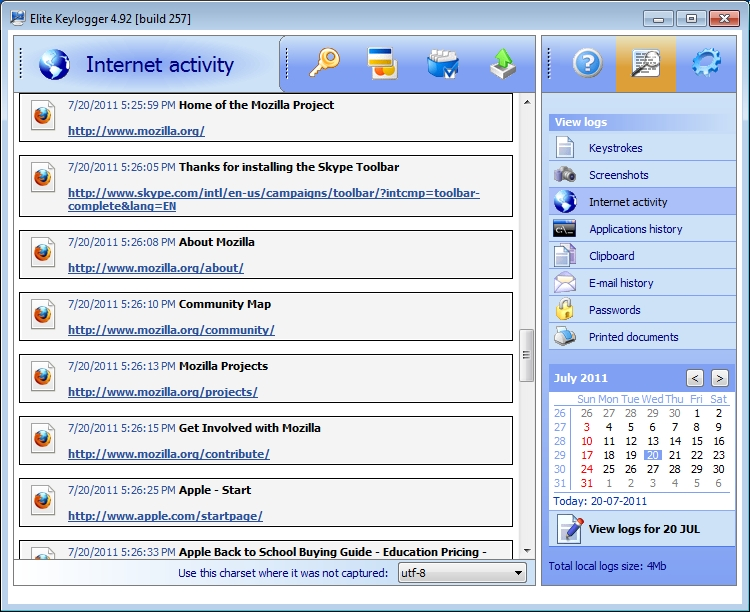Click the Passwords padlock icon
Image resolution: width=750 pixels, height=612 pixels.
[565, 309]
